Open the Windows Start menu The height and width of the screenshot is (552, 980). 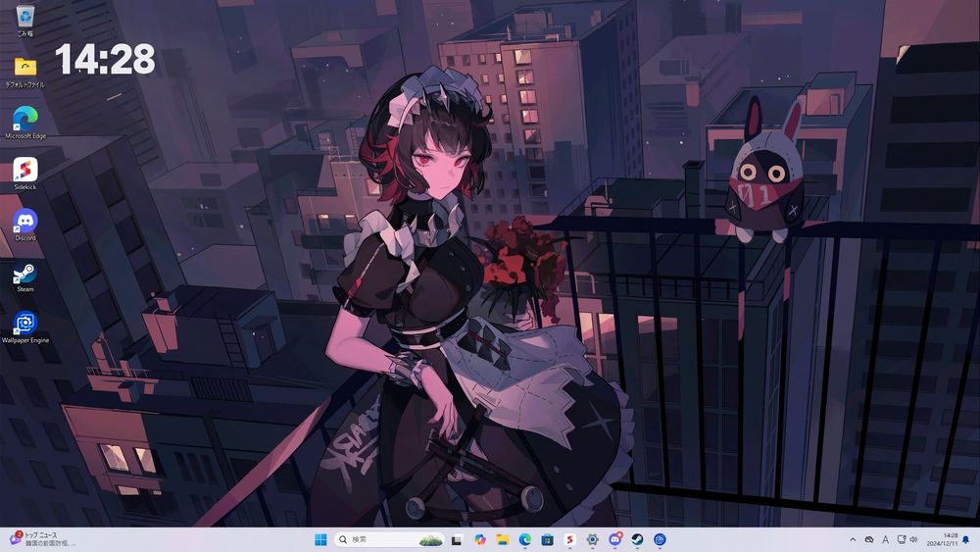point(320,539)
